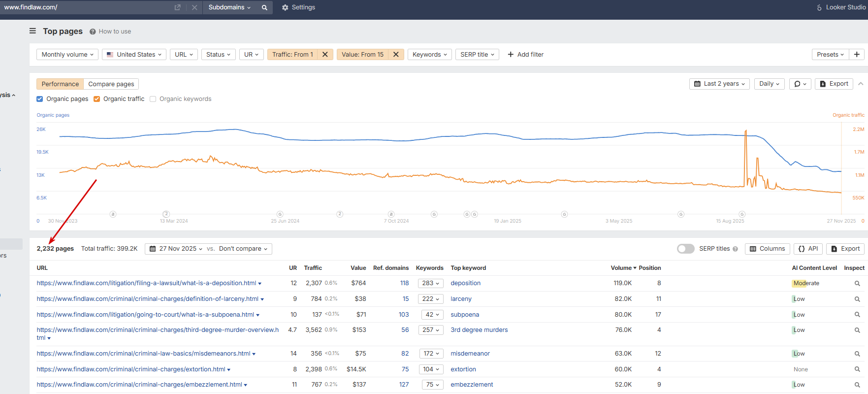Remove the Traffic: From 1 filter
This screenshot has height=394, width=868.
point(325,55)
